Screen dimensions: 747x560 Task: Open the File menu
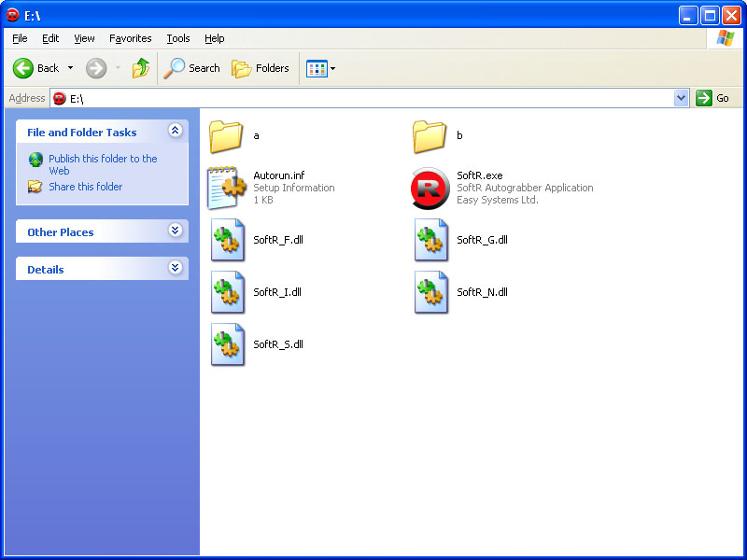[20, 38]
